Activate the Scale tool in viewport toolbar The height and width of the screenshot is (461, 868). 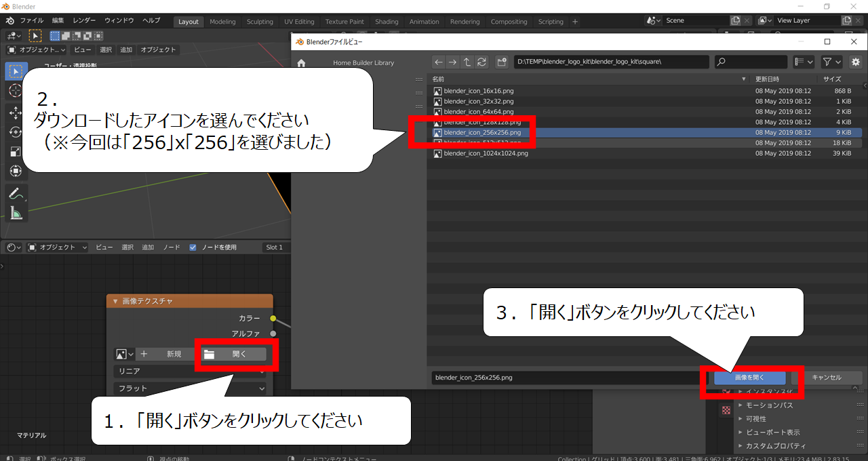point(16,152)
